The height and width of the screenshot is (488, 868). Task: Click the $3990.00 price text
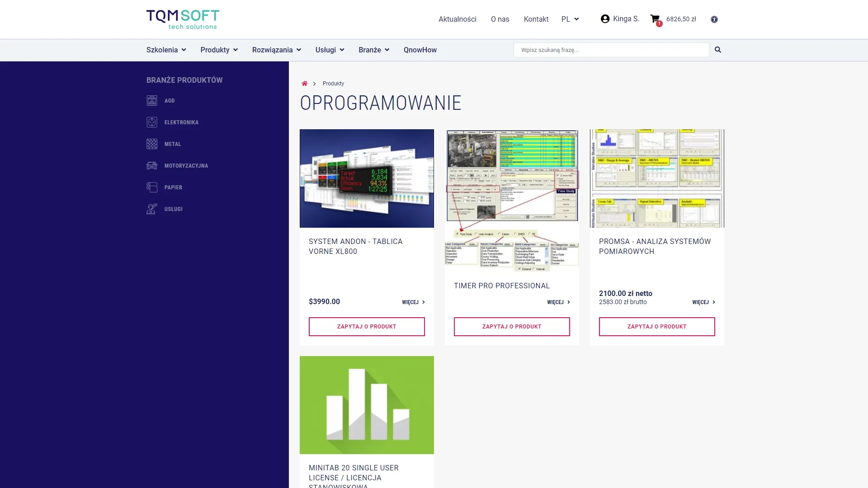(324, 301)
